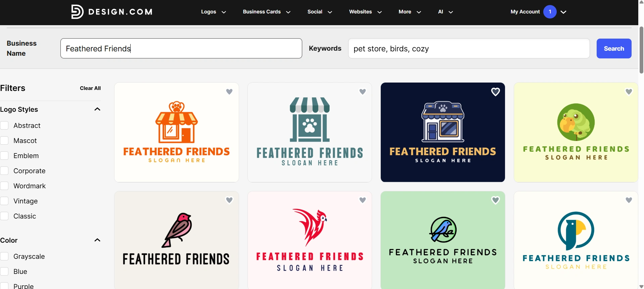Favorite the orange pet shop logo
644x289 pixels.
229,92
